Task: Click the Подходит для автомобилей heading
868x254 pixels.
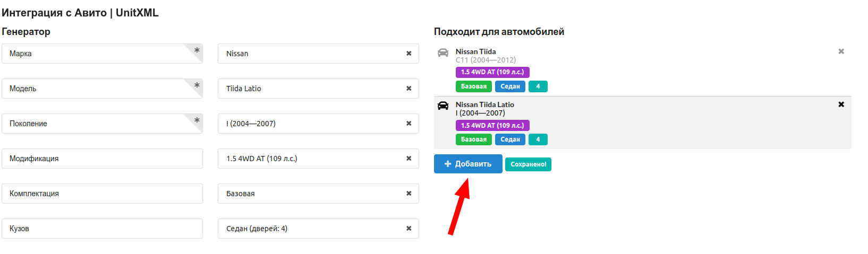Action: click(499, 32)
